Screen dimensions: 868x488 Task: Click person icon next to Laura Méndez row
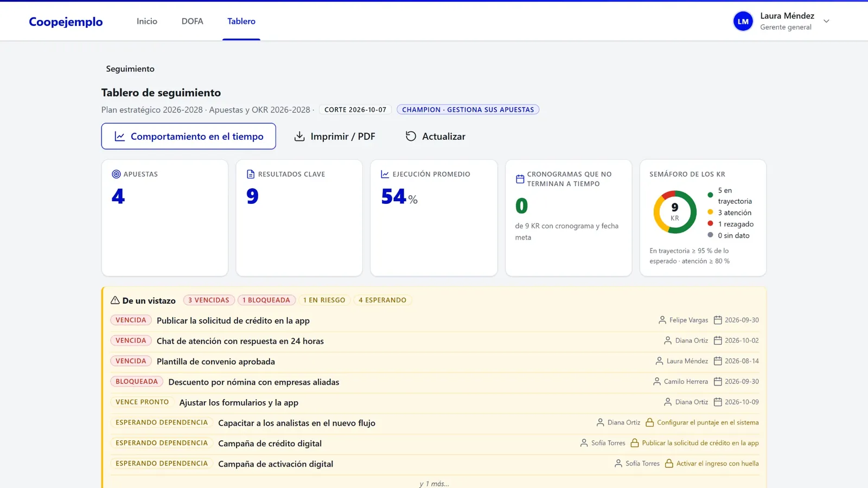coord(660,361)
